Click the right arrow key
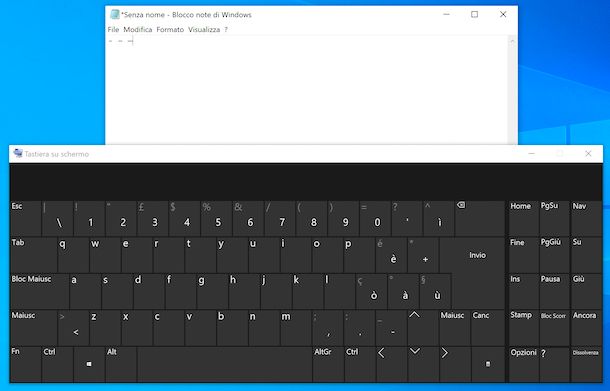610x391 pixels. click(454, 364)
